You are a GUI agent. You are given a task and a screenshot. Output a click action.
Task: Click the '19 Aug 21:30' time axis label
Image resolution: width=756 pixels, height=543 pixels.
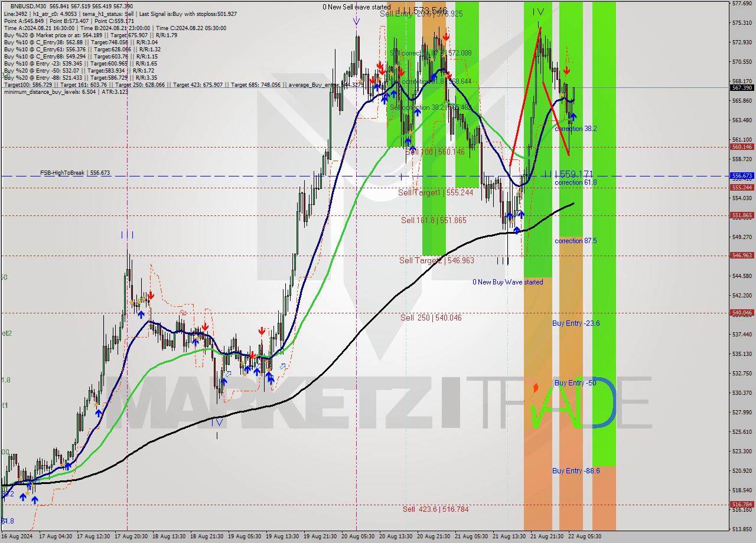[321, 537]
